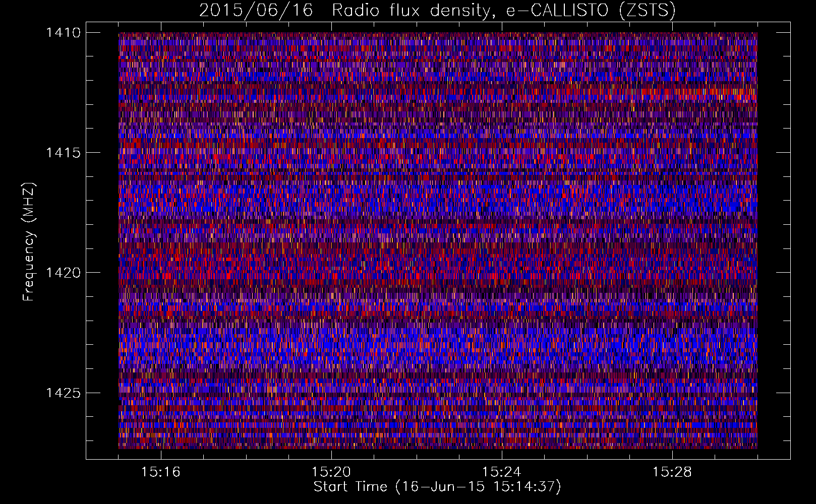Click the 1420 frequency tick label
Viewport: 816px width, 504px height.
click(63, 273)
